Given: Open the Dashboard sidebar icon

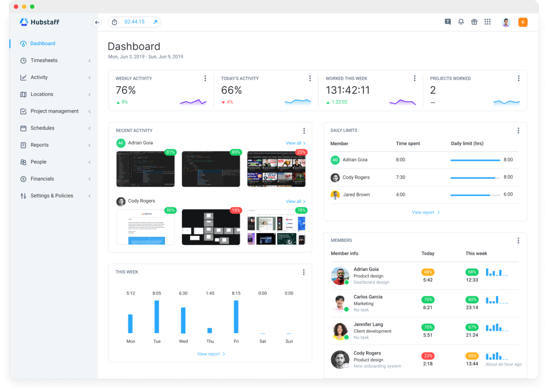Looking at the screenshot, I should (23, 43).
